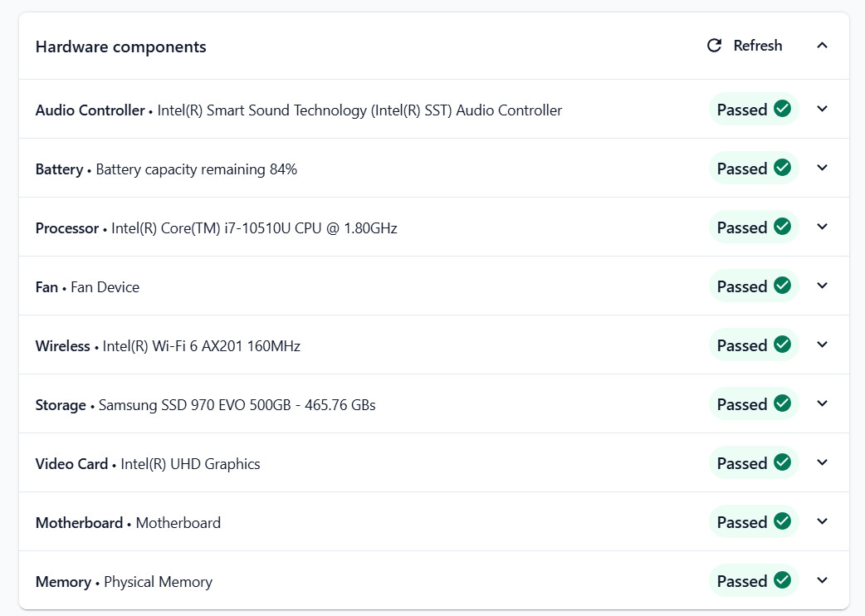Click the Storage green check icon
The image size is (865, 616).
(782, 403)
